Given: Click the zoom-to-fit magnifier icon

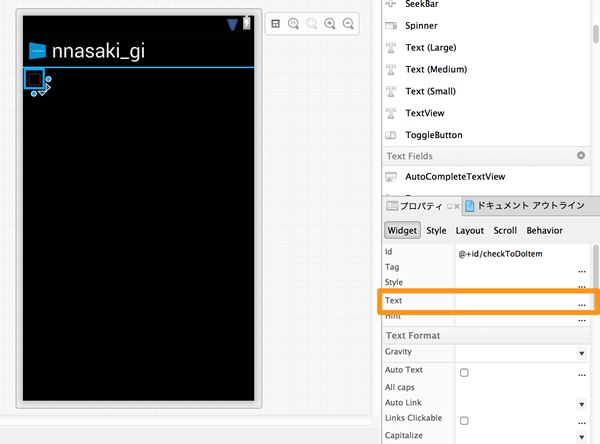Looking at the screenshot, I should point(312,24).
